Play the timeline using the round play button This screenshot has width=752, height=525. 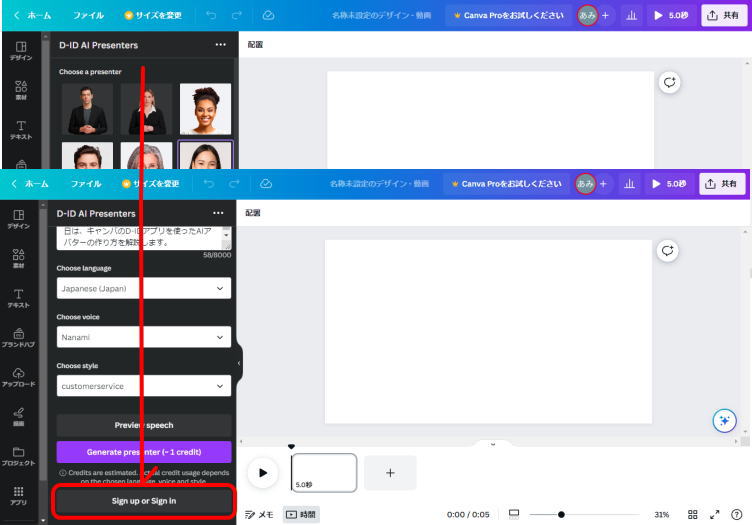(262, 473)
